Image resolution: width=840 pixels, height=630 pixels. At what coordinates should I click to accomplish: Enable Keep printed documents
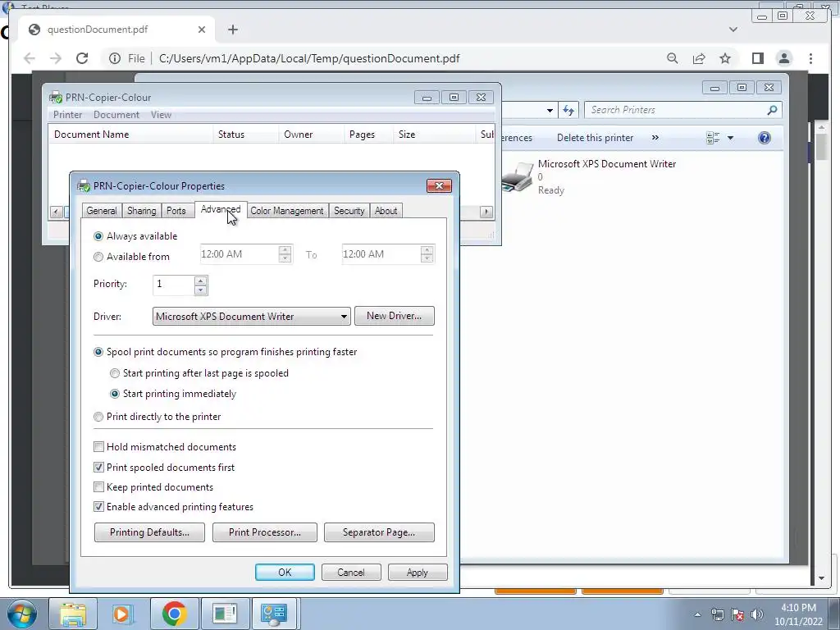[98, 487]
